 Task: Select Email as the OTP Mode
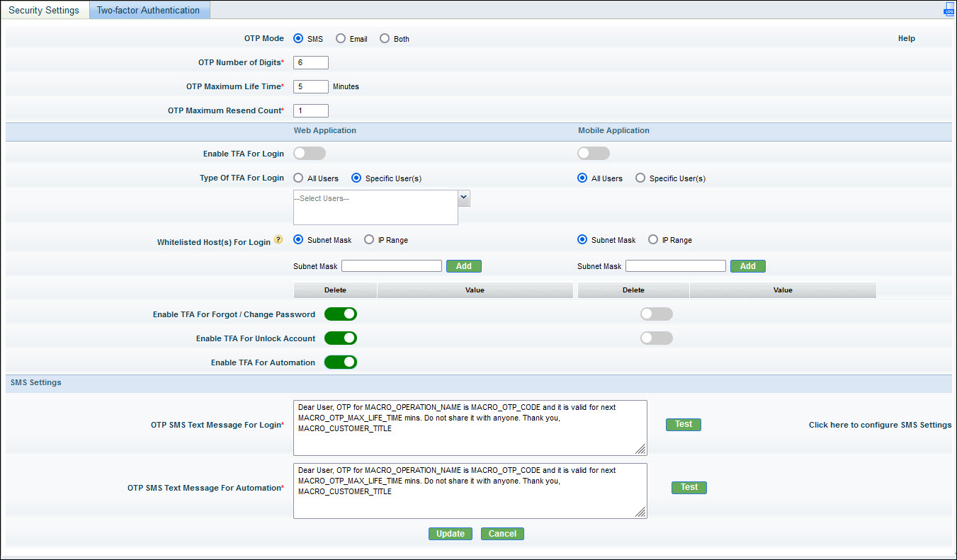click(341, 39)
